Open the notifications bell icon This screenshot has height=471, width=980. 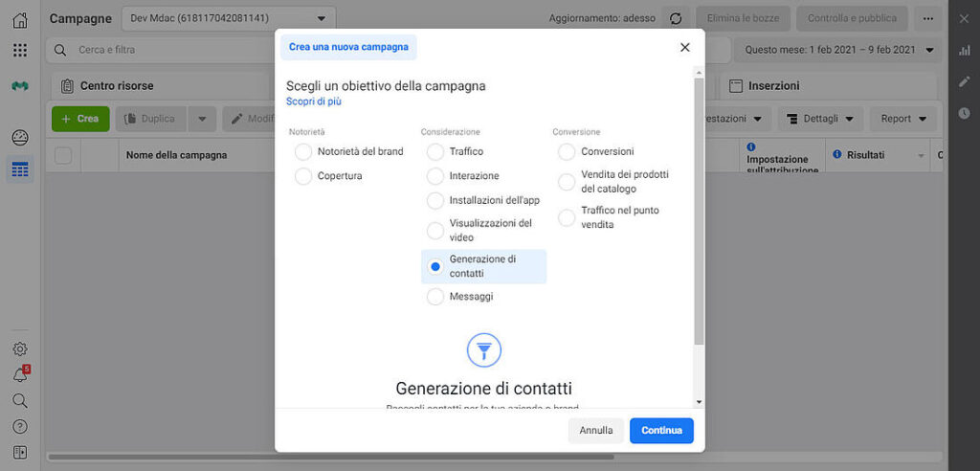click(x=20, y=375)
